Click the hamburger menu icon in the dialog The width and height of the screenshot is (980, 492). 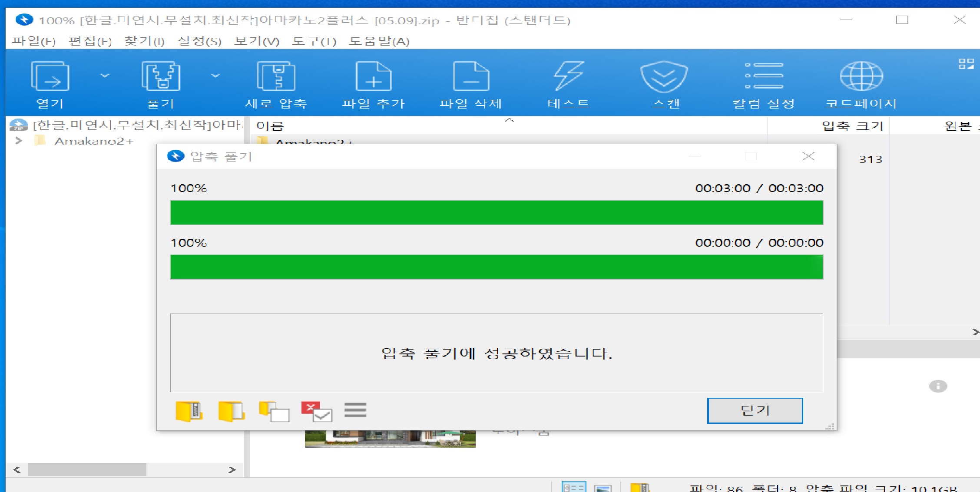pos(355,410)
